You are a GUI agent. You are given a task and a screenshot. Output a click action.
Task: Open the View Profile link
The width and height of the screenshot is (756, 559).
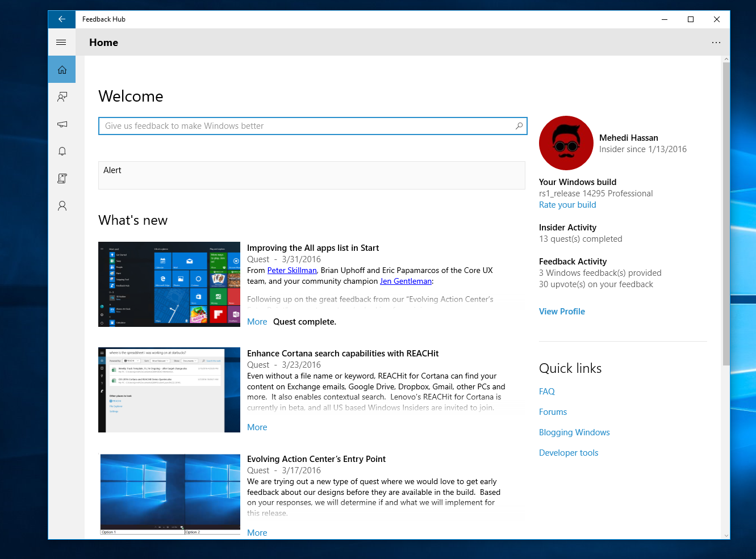[x=562, y=312]
